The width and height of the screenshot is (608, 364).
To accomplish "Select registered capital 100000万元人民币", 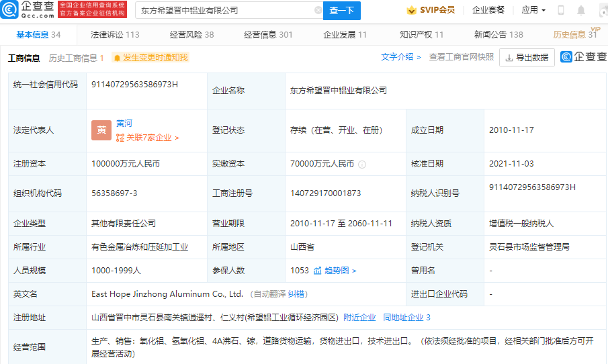I will click(125, 164).
